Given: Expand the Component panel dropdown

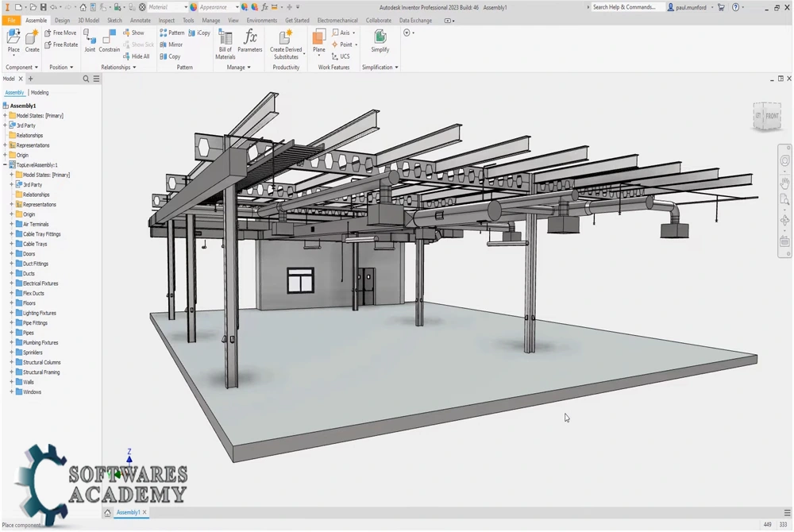Looking at the screenshot, I should coord(21,67).
